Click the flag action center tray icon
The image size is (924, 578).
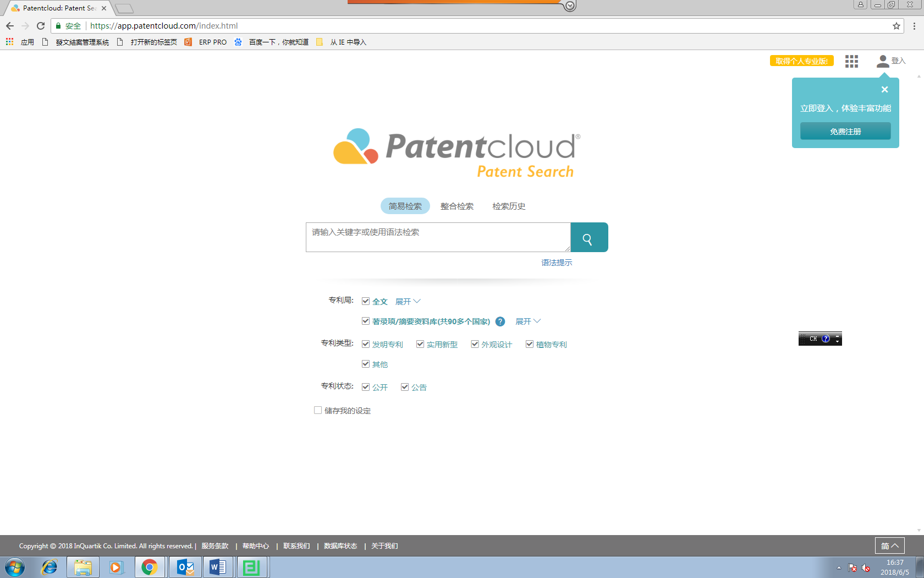coord(853,568)
